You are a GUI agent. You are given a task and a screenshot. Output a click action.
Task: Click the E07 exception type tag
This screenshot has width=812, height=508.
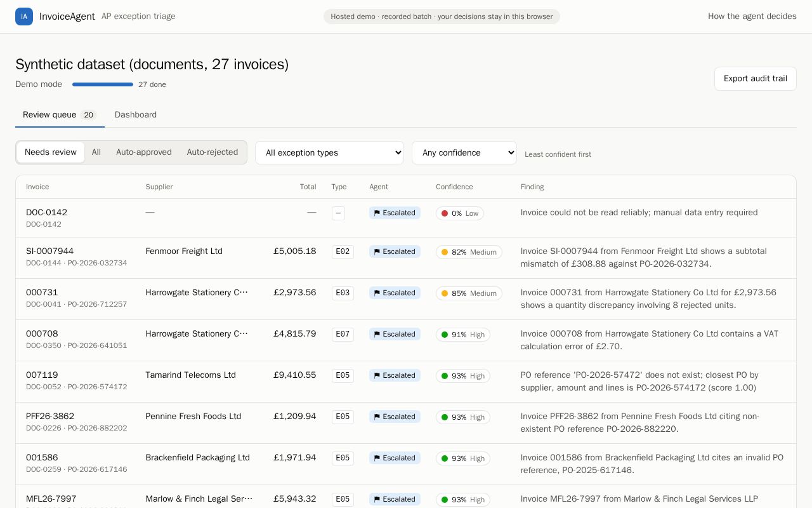(x=343, y=334)
